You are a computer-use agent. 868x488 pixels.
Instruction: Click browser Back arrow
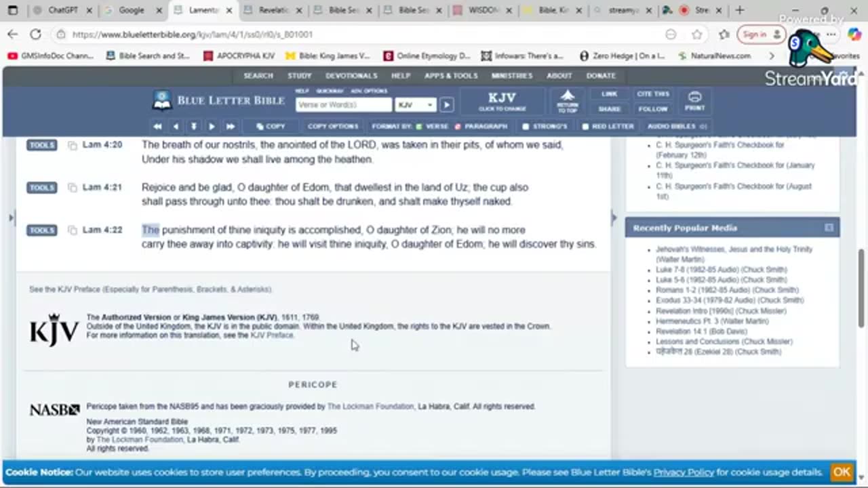point(13,35)
